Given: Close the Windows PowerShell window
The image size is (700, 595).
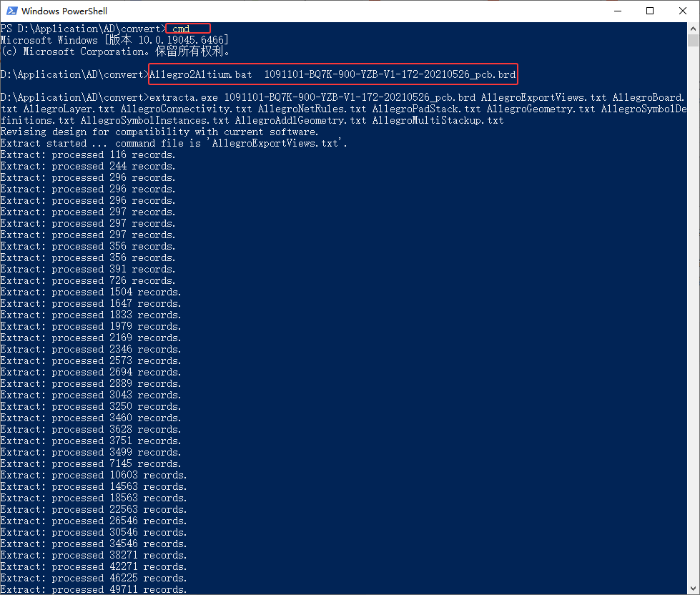Looking at the screenshot, I should point(683,11).
